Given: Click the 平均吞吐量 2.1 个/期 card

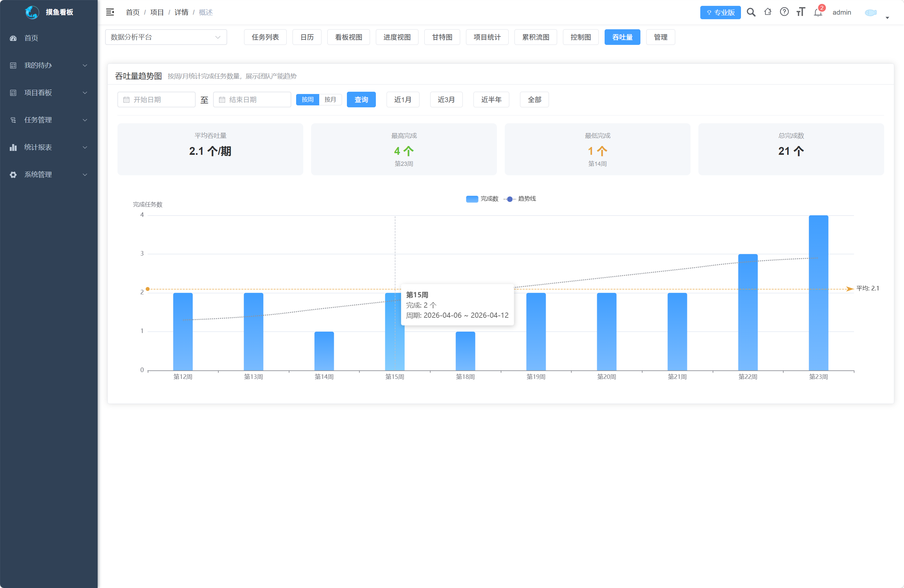Looking at the screenshot, I should tap(210, 149).
